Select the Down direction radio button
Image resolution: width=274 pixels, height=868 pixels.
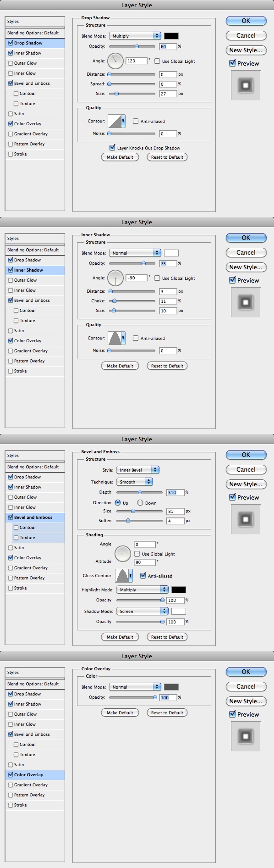[140, 503]
